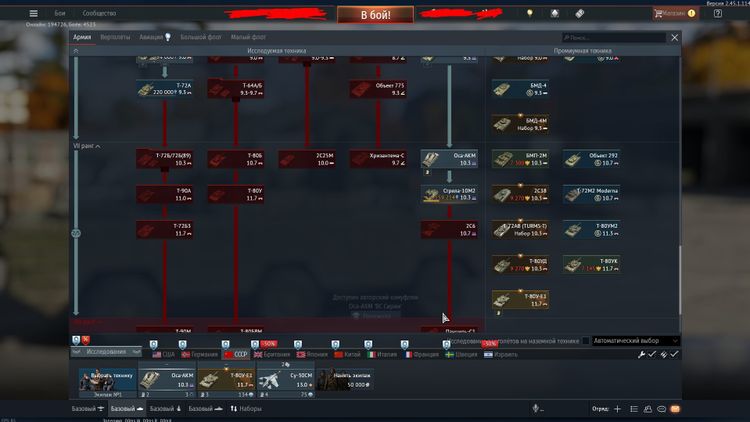Expand the Исследования panel arrow
Viewport: 750px width, 422px height.
(x=134, y=352)
